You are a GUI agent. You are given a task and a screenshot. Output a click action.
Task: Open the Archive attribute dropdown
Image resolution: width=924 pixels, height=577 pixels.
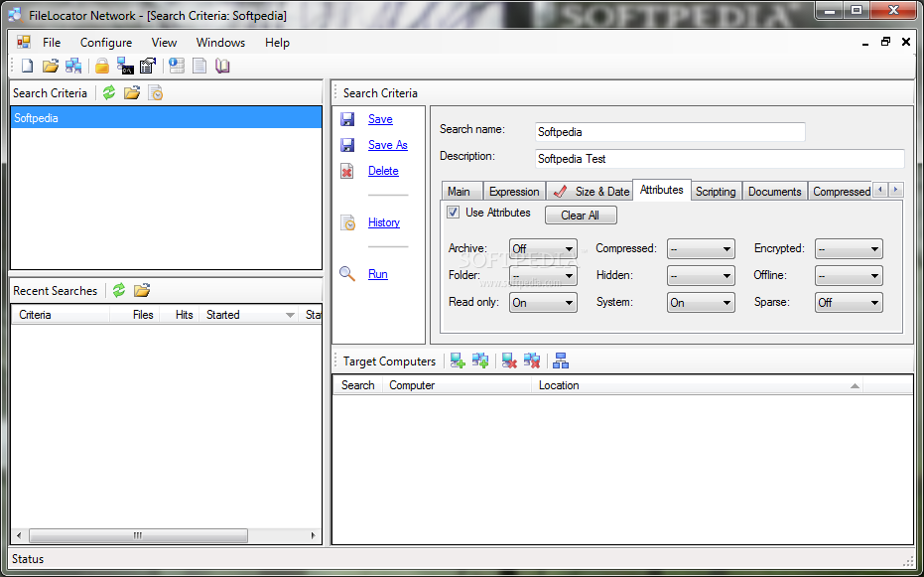coord(543,248)
